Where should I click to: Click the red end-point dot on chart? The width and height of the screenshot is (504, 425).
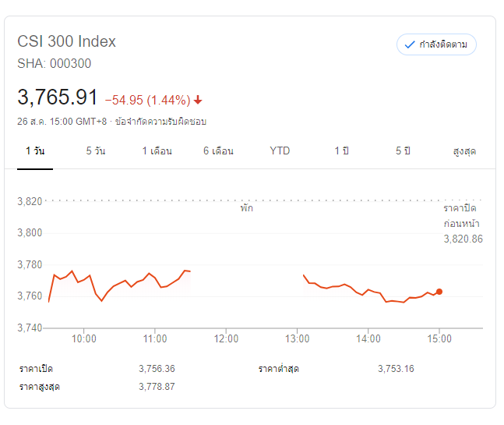pos(439,292)
